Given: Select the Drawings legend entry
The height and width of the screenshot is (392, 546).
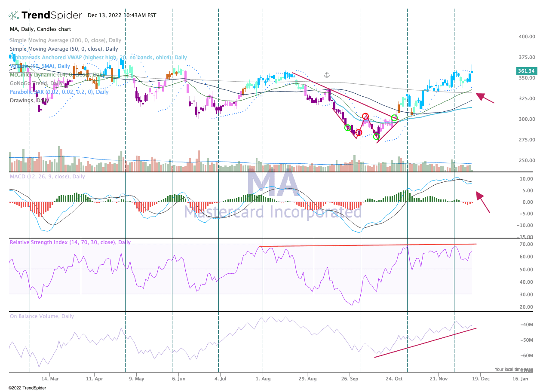Looking at the screenshot, I should 26,101.
